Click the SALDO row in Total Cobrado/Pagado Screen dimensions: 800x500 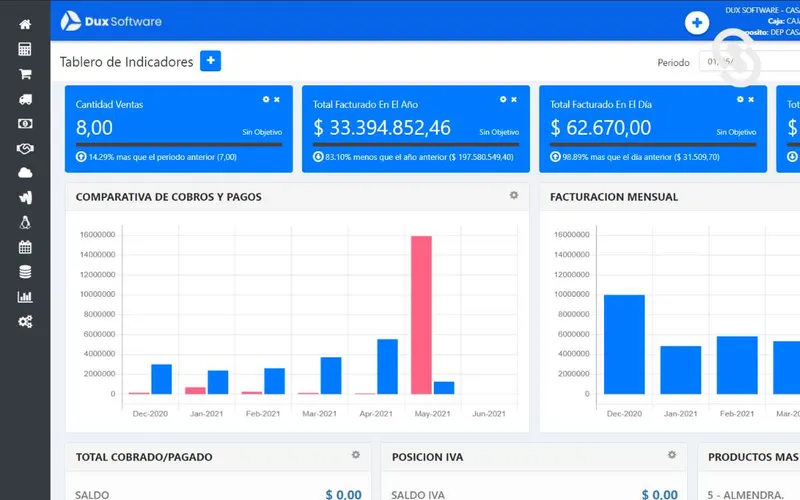[x=218, y=494]
